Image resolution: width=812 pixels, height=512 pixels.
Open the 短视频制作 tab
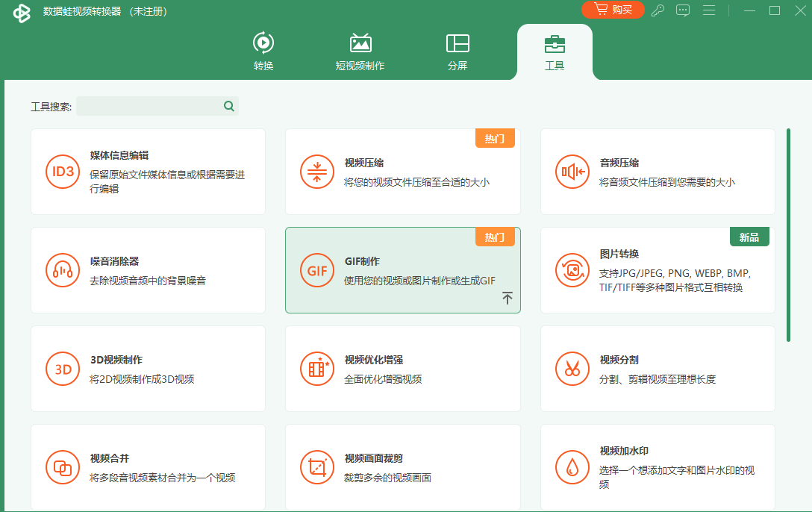click(360, 51)
